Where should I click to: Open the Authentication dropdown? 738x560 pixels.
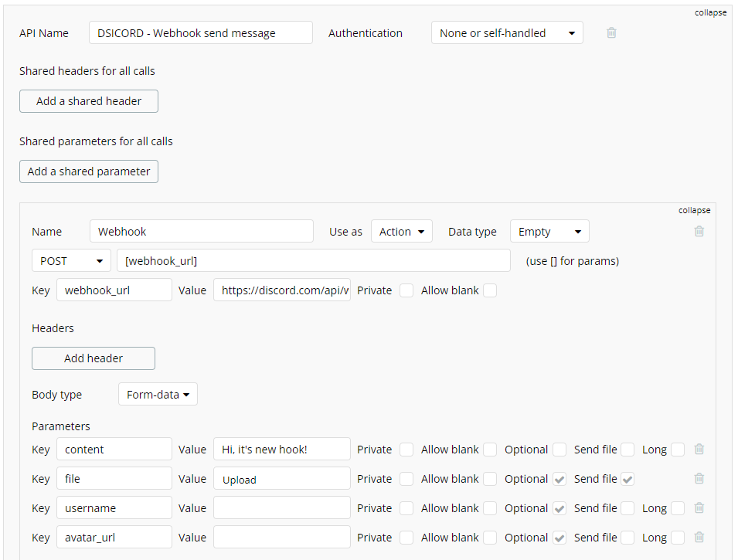[507, 33]
